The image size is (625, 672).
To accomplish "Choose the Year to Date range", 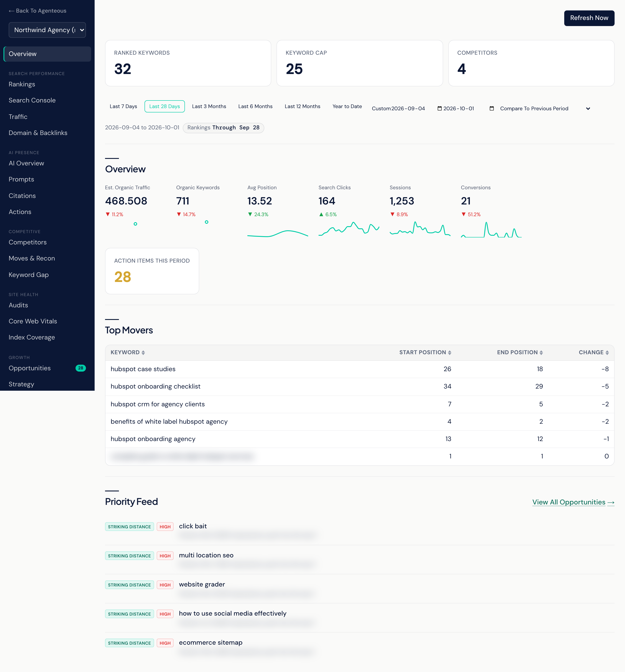I will [347, 106].
